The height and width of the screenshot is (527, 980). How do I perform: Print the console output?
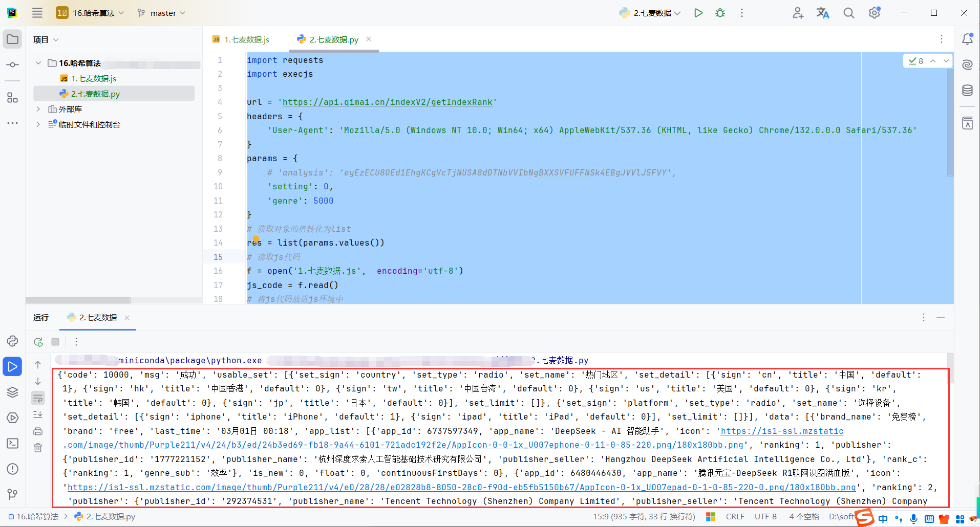click(x=38, y=431)
